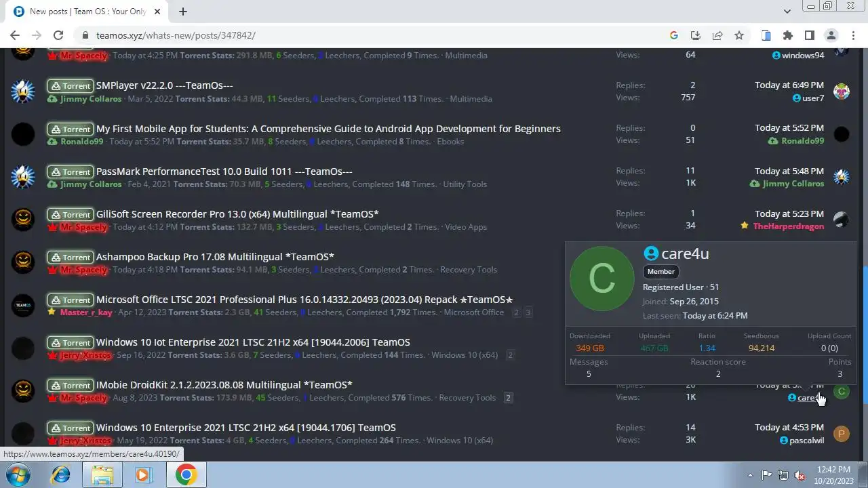Screen dimensions: 868x488
Task: Open the media player taskbar icon
Action: [x=143, y=474]
